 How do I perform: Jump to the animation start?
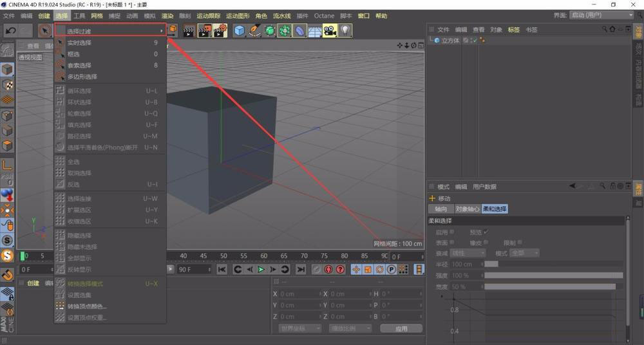[222, 270]
